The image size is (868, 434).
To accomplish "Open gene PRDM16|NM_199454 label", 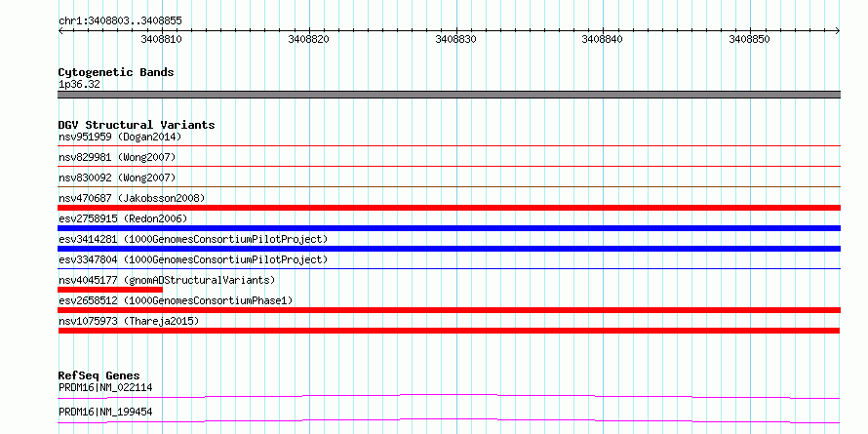I will [105, 412].
